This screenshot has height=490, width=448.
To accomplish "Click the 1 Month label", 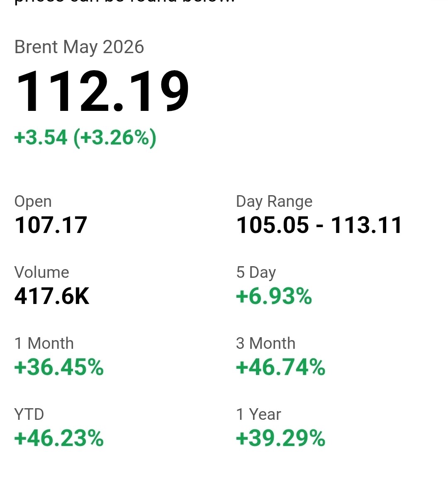I will [44, 343].
